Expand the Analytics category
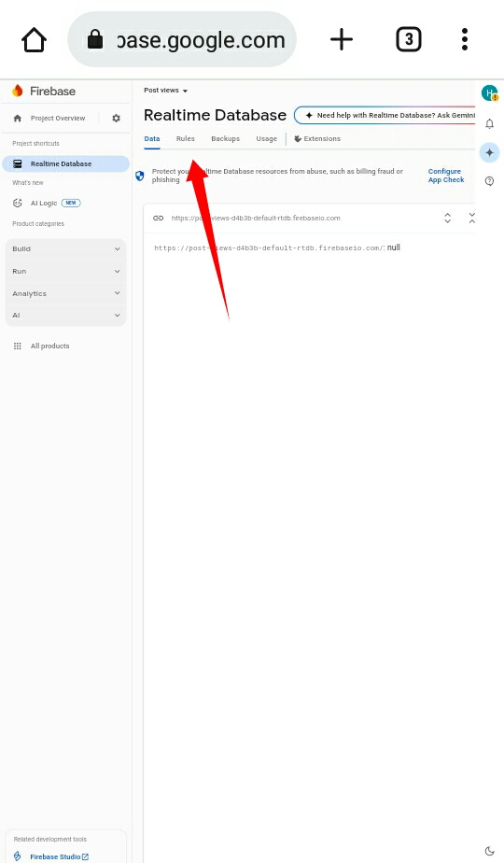504x863 pixels. [66, 293]
